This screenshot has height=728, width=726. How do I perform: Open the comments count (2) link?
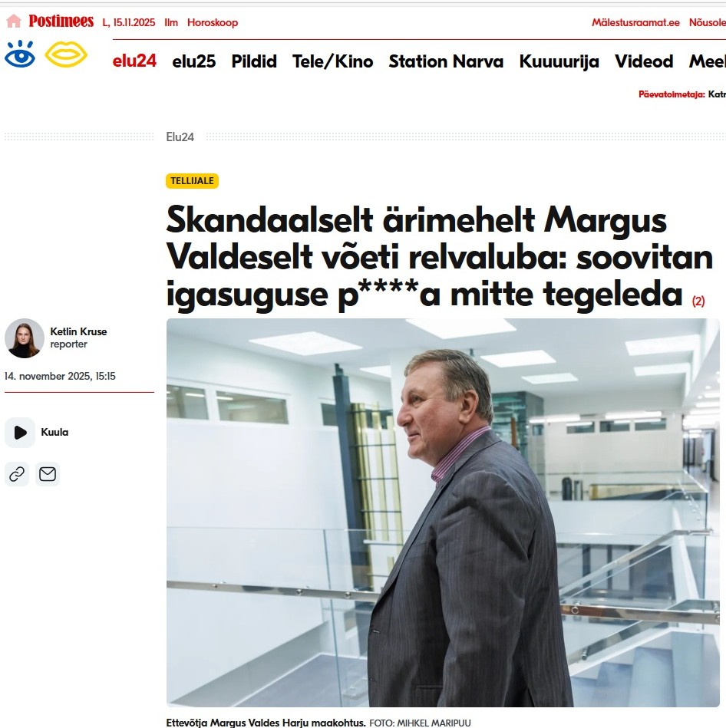click(698, 301)
